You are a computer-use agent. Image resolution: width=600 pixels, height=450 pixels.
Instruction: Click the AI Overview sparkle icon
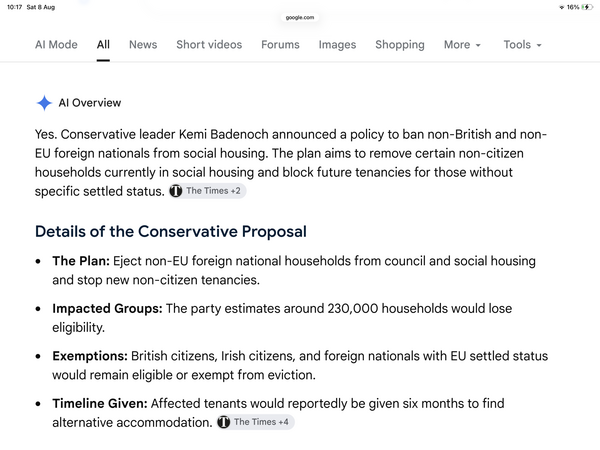[x=44, y=103]
